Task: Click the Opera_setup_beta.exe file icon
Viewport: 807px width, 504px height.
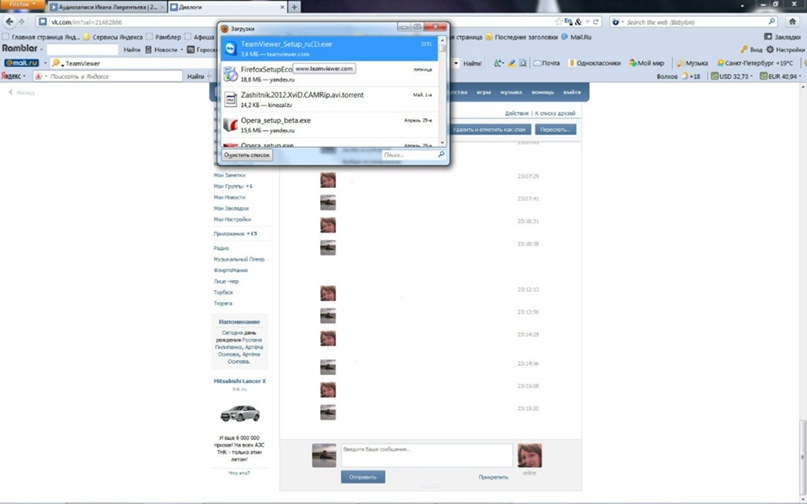Action: pos(230,124)
